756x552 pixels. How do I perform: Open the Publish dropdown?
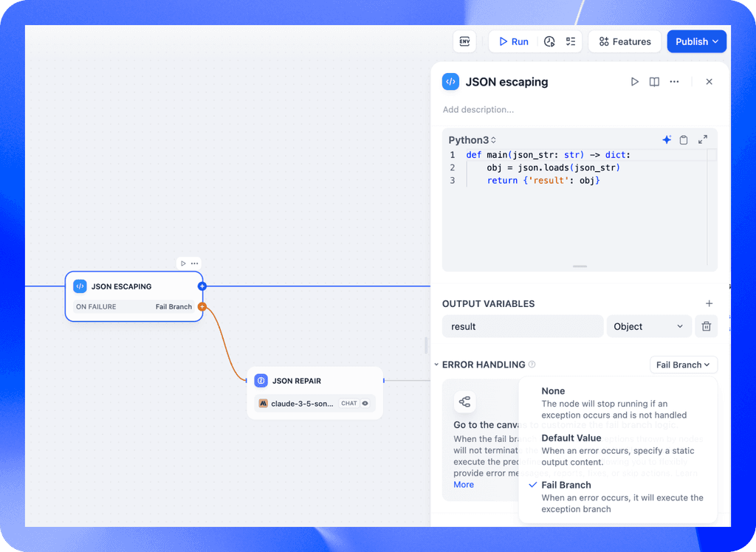click(696, 41)
